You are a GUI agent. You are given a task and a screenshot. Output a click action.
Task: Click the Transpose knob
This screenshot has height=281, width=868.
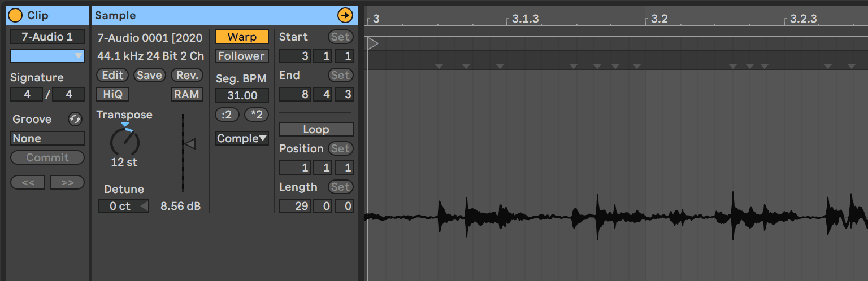[125, 142]
